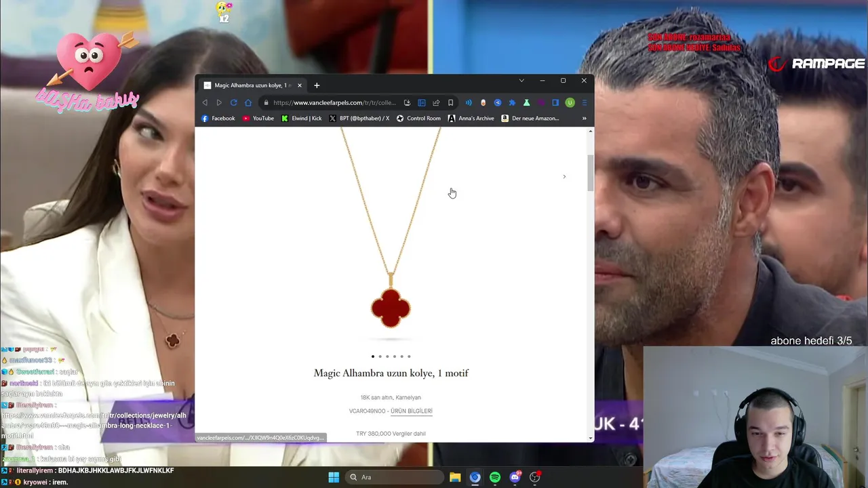Go forward in browser history
Screen dimensions: 868x488
tap(219, 102)
